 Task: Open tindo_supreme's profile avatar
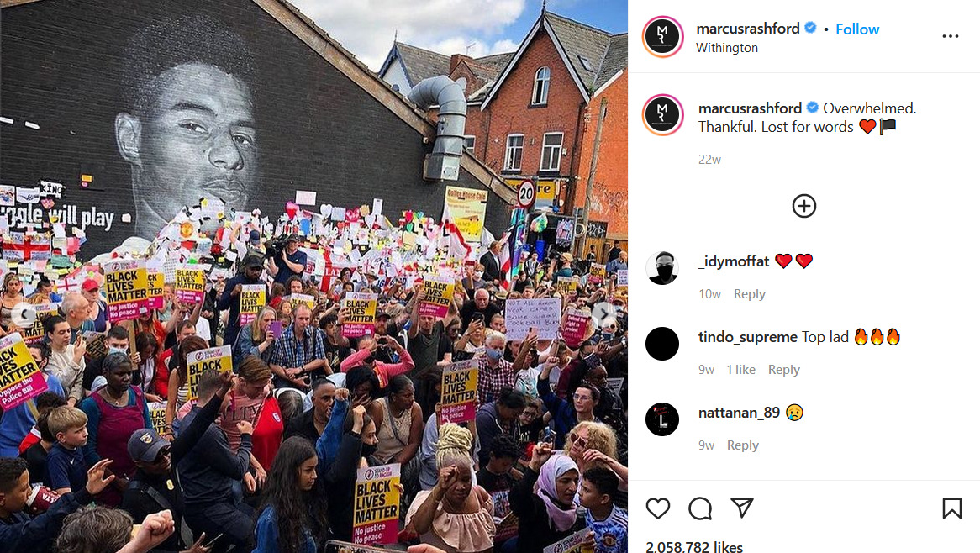coord(661,344)
